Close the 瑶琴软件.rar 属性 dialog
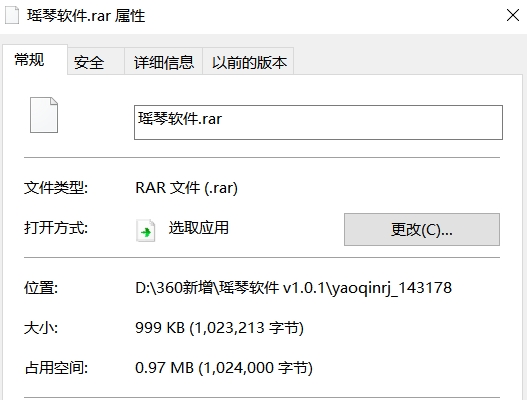 click(x=513, y=15)
